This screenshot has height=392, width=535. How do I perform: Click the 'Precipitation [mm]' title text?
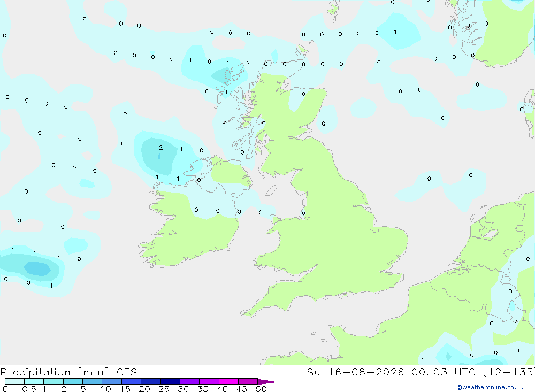pos(55,372)
